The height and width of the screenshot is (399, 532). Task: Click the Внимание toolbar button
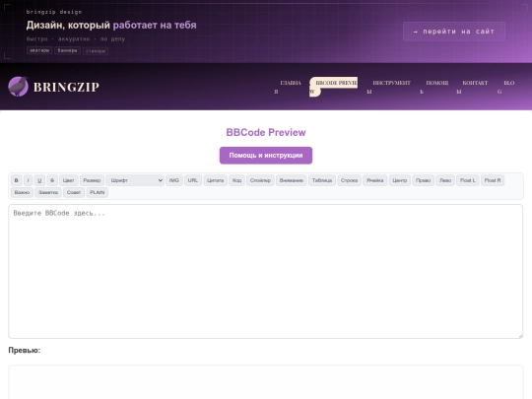coord(292,180)
